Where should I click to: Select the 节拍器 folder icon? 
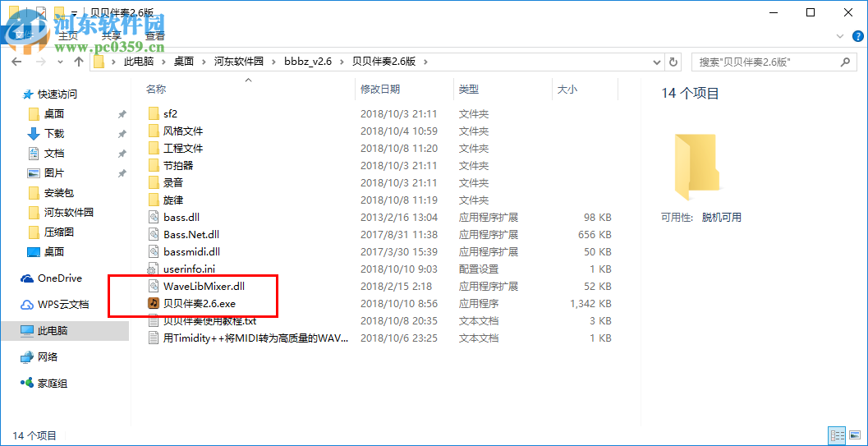[x=154, y=165]
